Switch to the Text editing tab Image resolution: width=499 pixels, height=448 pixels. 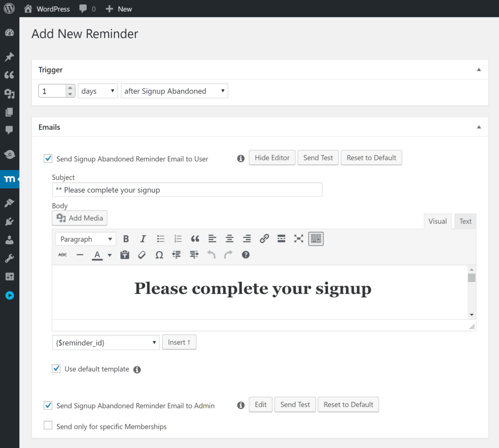[465, 221]
